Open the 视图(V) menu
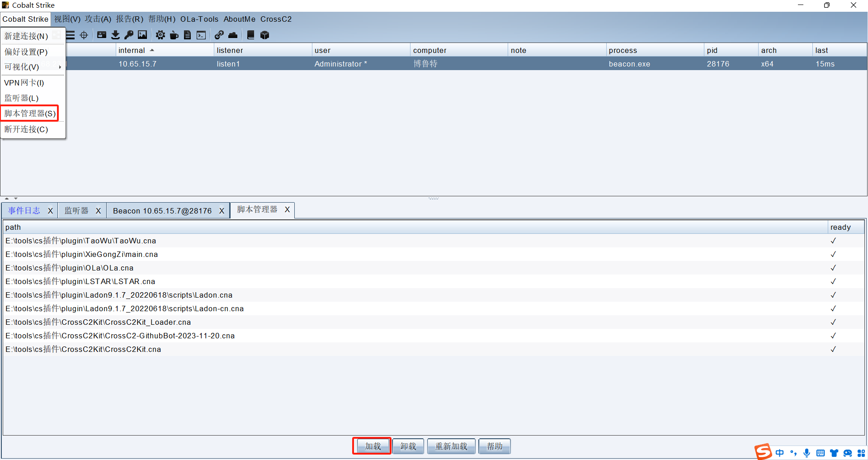The image size is (868, 460). pyautogui.click(x=67, y=19)
